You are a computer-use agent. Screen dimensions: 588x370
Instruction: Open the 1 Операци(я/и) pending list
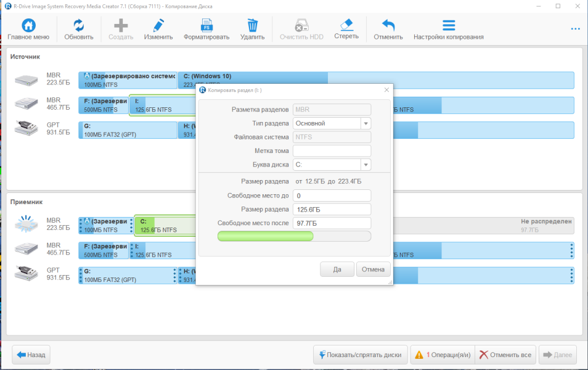coord(443,355)
